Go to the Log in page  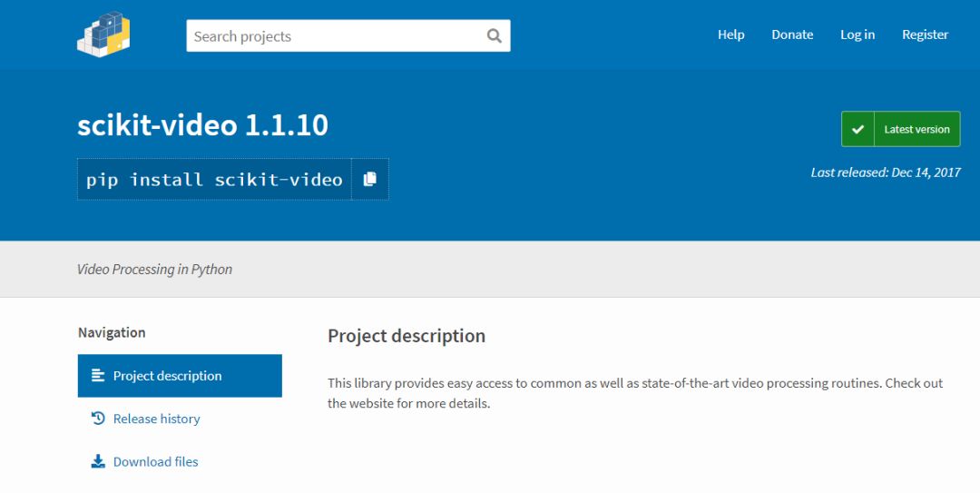tap(857, 35)
